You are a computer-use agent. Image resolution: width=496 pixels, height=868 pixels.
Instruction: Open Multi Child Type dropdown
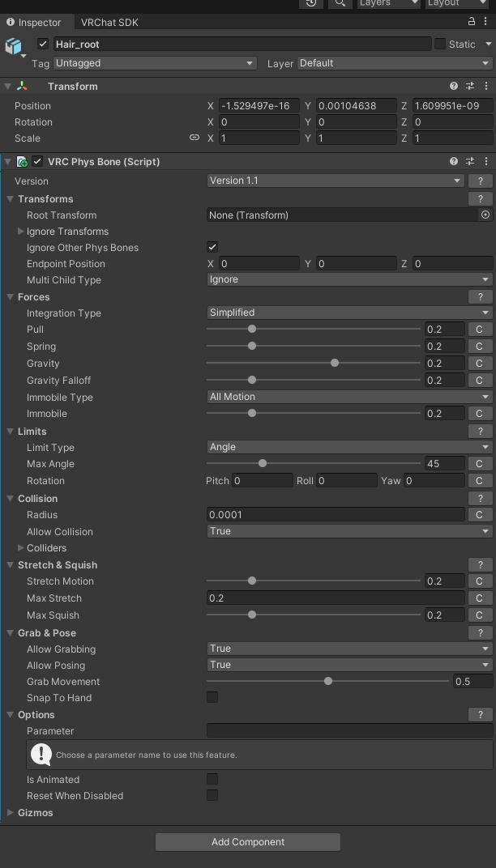click(349, 279)
